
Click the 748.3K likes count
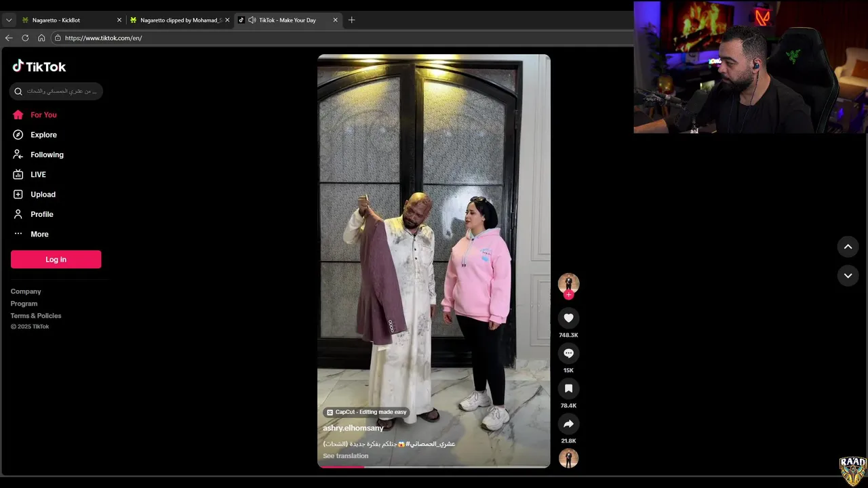click(x=568, y=335)
